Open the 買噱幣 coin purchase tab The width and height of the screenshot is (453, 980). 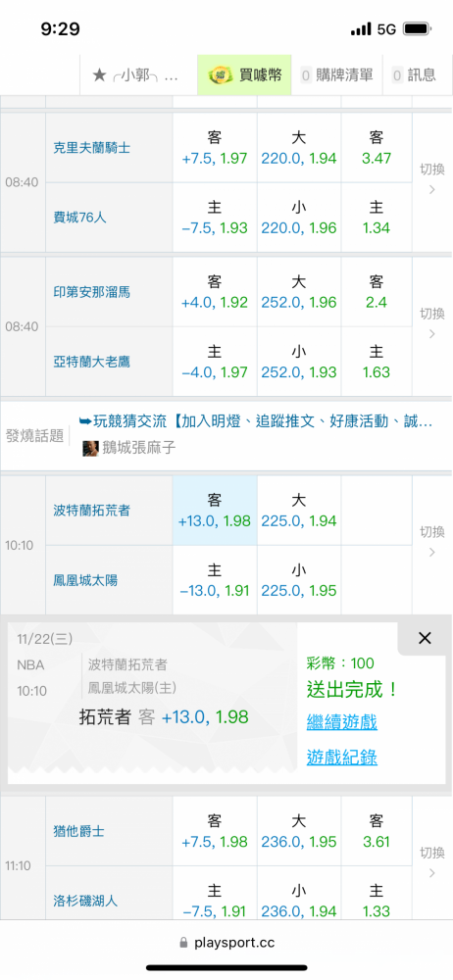pyautogui.click(x=245, y=75)
